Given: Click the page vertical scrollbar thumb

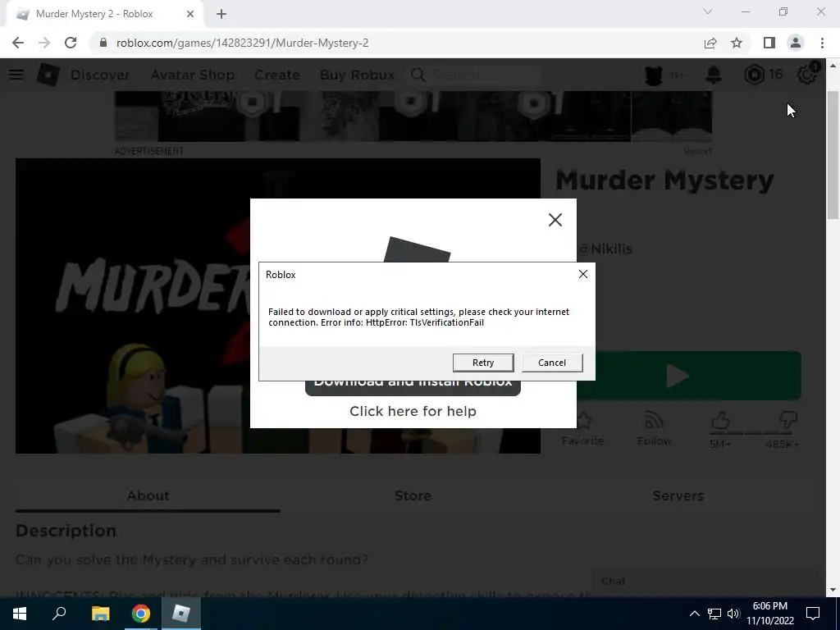Looking at the screenshot, I should 833,155.
